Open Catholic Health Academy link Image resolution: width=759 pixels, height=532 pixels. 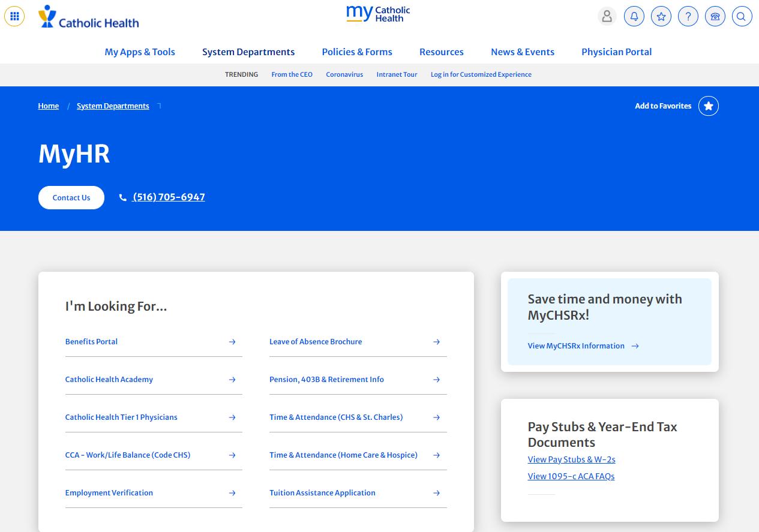click(109, 380)
